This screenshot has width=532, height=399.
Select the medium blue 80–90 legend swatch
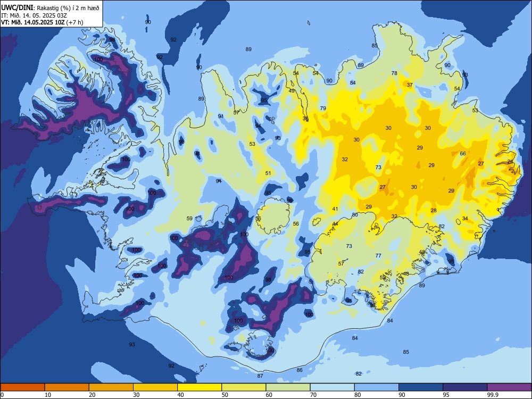pos(377,387)
